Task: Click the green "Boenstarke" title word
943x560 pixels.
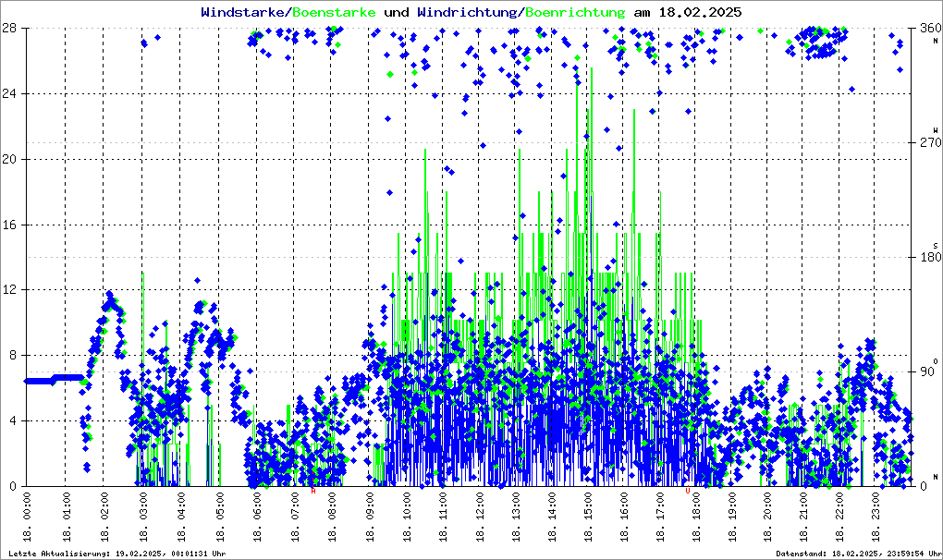Action: [334, 12]
